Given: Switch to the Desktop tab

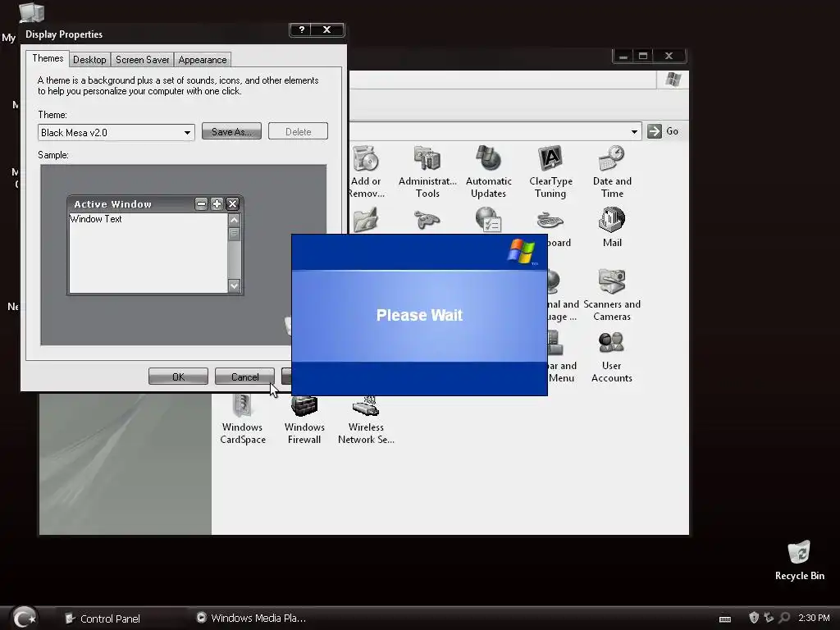Looking at the screenshot, I should 89,60.
